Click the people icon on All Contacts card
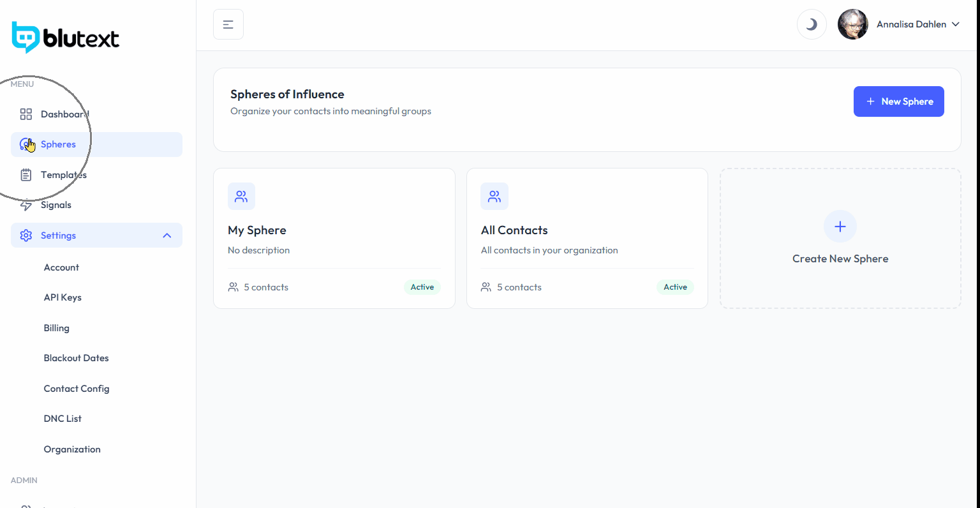 point(494,197)
